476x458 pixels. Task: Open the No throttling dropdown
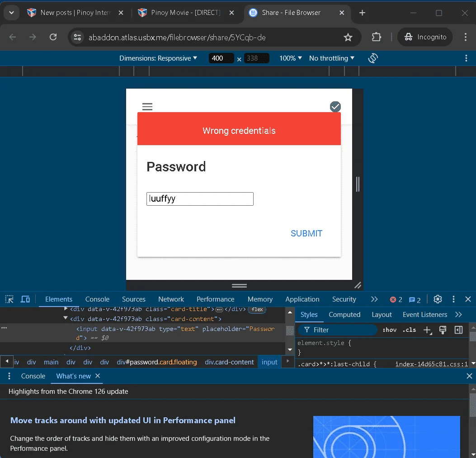pos(331,58)
